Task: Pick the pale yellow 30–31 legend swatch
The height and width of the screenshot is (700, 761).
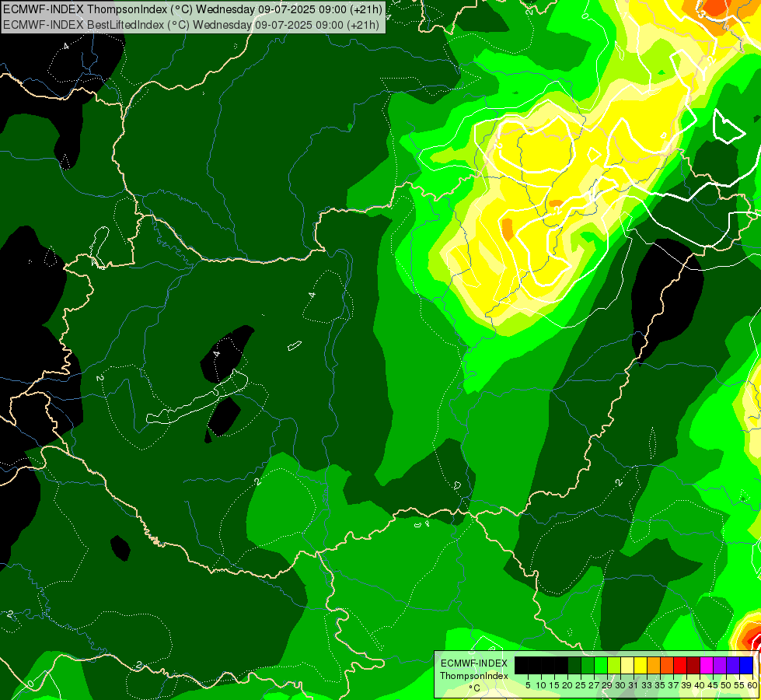Action: click(627, 666)
